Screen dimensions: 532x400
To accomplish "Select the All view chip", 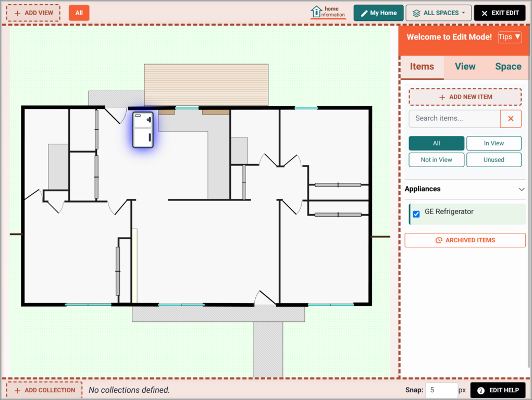I will tap(79, 13).
